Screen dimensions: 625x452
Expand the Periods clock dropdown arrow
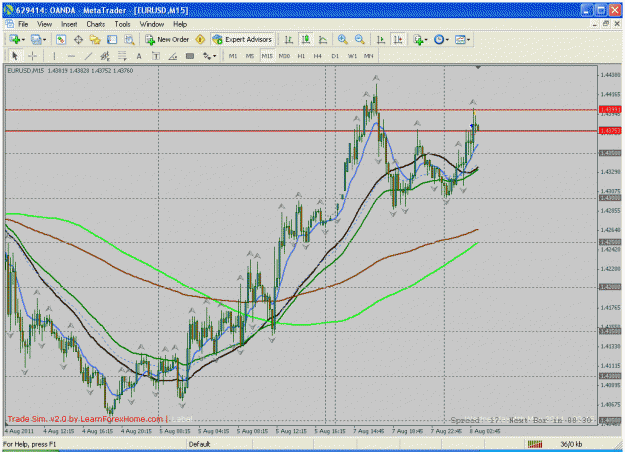click(x=447, y=40)
